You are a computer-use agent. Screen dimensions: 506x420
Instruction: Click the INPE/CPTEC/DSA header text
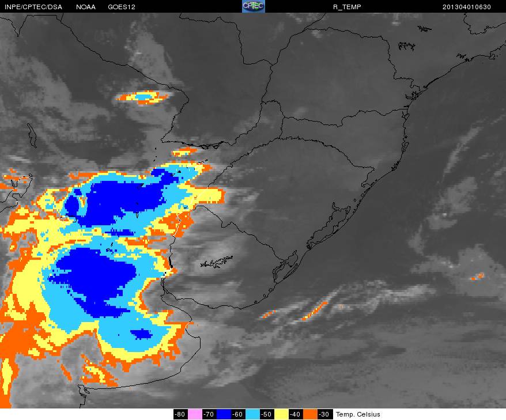point(33,7)
